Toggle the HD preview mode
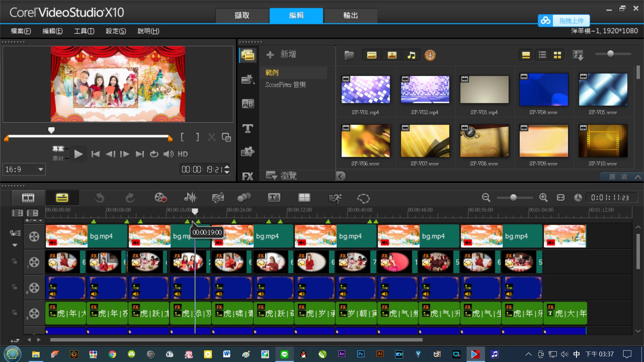This screenshot has width=644, height=362. 183,154
